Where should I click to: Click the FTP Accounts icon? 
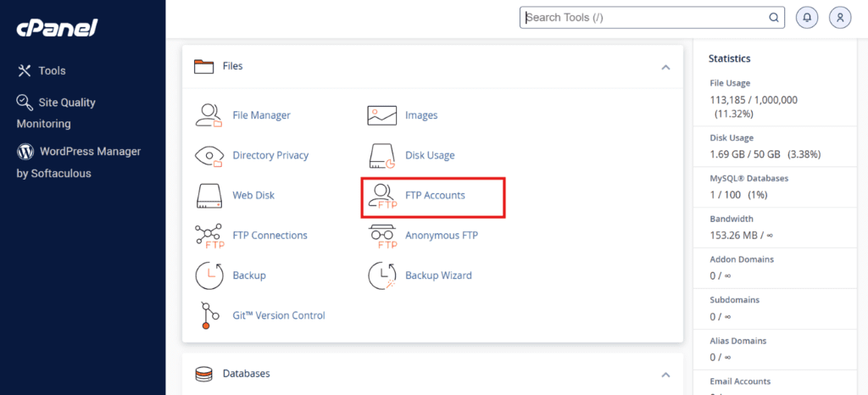click(x=382, y=197)
